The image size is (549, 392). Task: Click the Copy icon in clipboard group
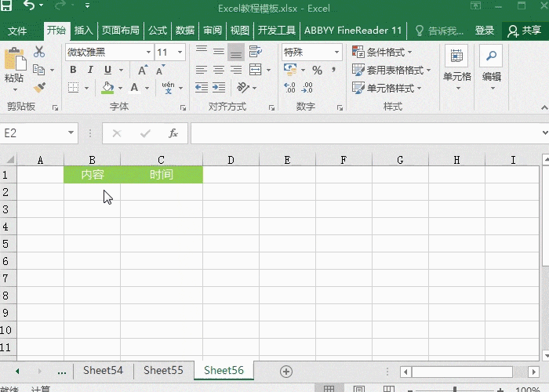tap(38, 70)
